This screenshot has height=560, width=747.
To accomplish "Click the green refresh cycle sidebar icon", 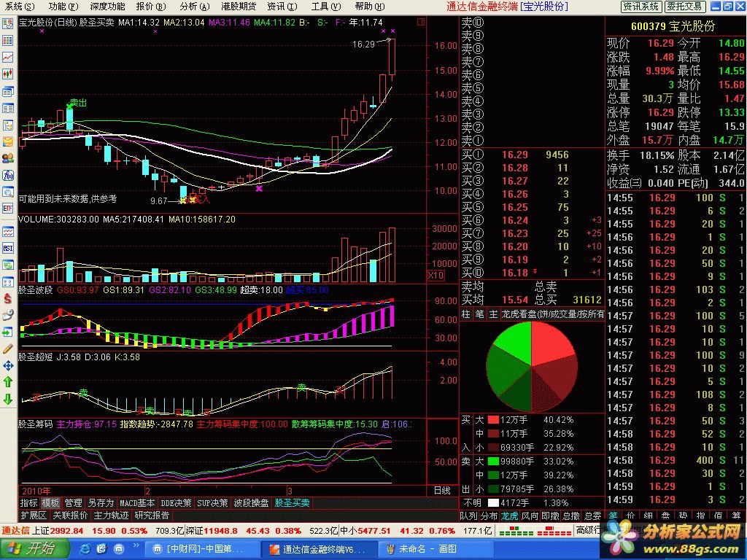I will point(7,265).
